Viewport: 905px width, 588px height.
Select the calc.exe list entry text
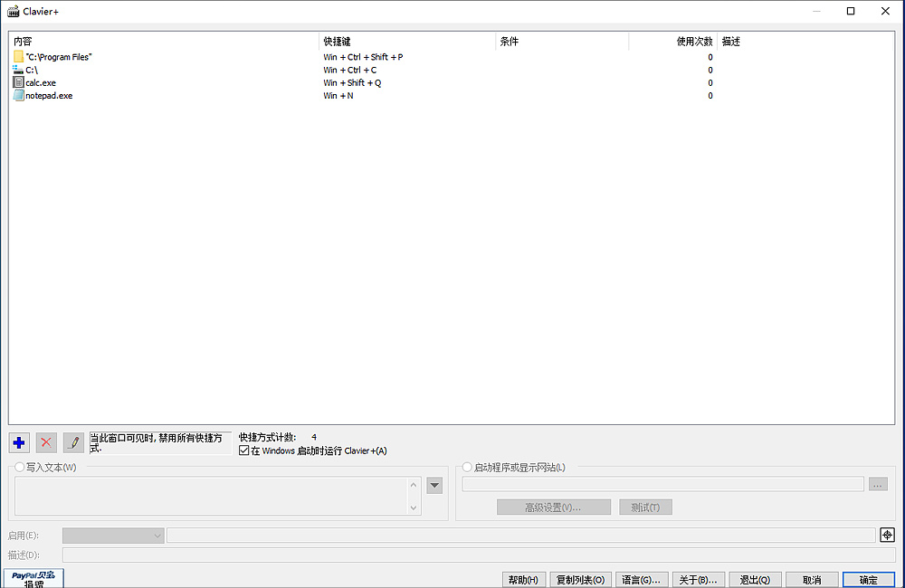[x=41, y=82]
